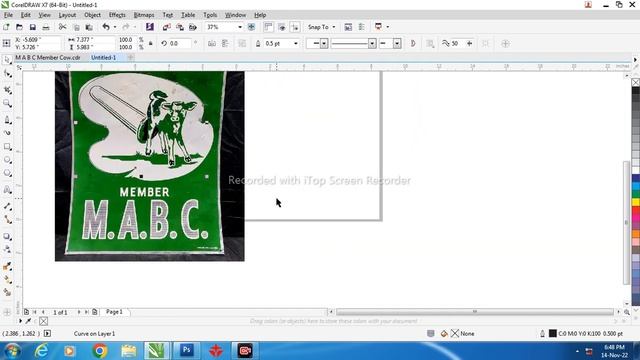Image resolution: width=640 pixels, height=360 pixels.
Task: Open the start arrowhead dropdown
Action: pyautogui.click(x=324, y=43)
